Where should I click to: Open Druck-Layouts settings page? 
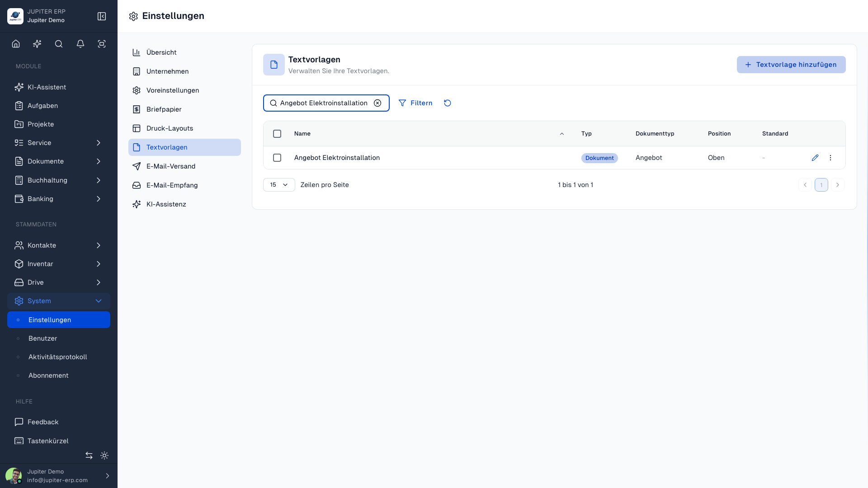[x=184, y=128]
